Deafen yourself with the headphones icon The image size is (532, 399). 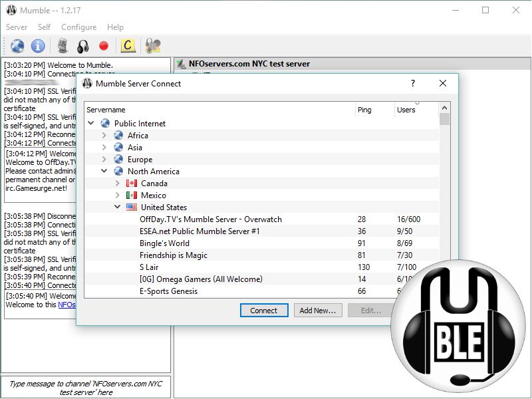click(83, 46)
